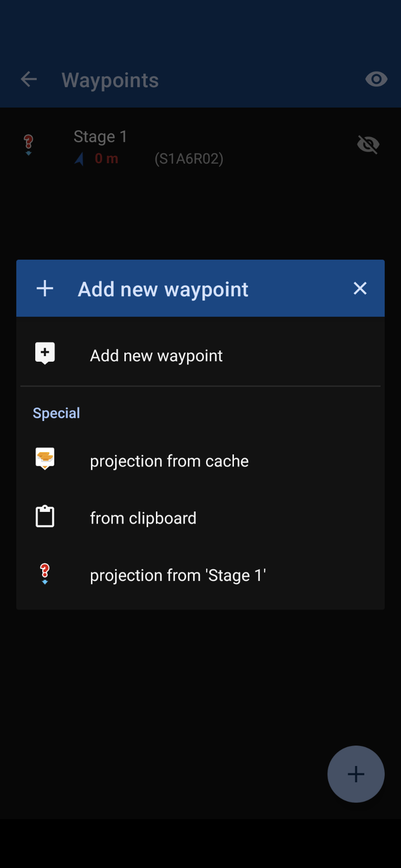Tap the back arrow beside Waypoints
The height and width of the screenshot is (868, 401).
[x=29, y=79]
